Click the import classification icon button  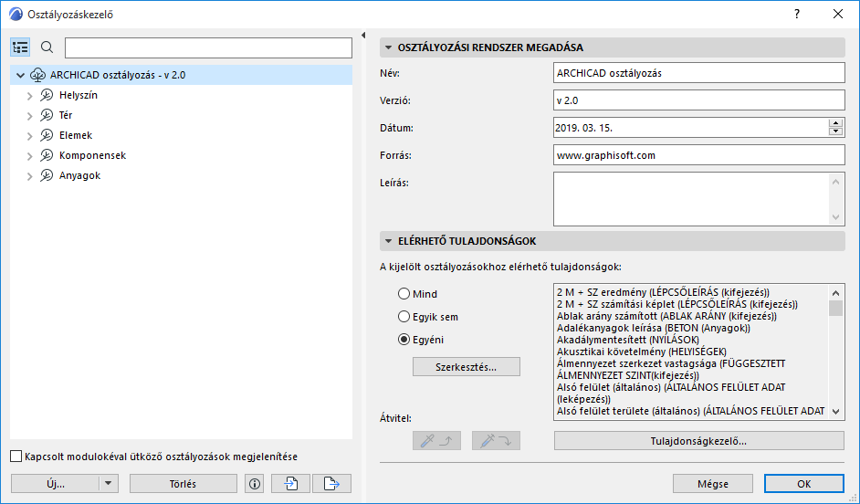(290, 484)
